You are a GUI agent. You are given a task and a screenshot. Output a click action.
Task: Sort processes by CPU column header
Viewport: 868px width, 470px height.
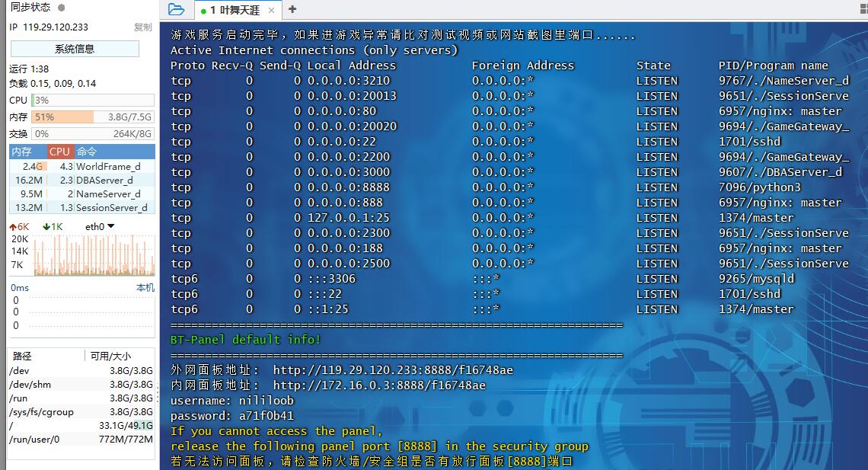60,152
